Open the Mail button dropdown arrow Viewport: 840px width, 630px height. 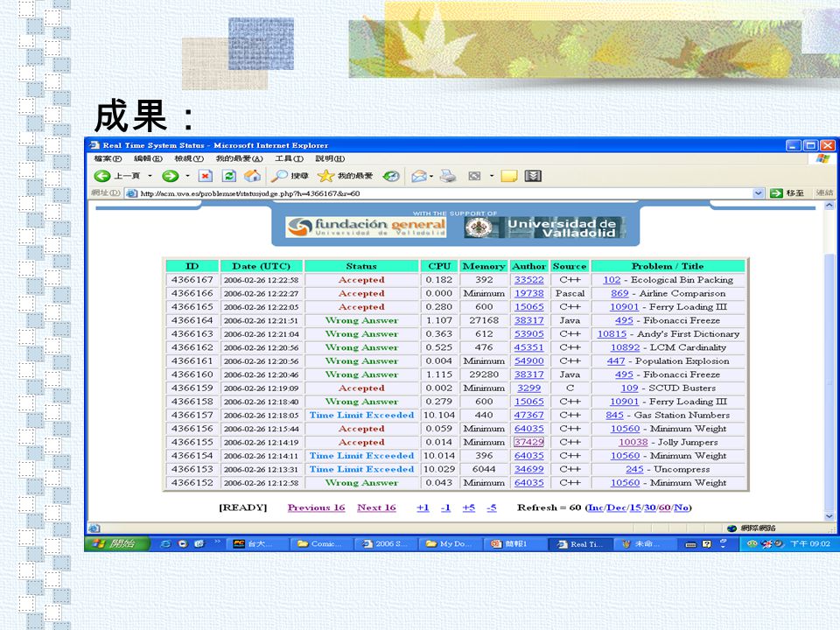click(431, 176)
